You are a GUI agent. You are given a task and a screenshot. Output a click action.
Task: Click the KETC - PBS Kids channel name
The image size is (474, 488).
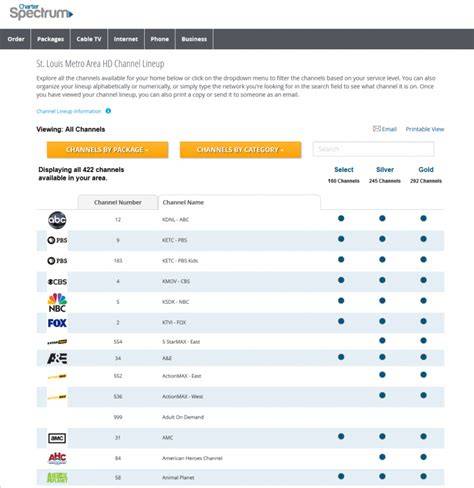[180, 261]
